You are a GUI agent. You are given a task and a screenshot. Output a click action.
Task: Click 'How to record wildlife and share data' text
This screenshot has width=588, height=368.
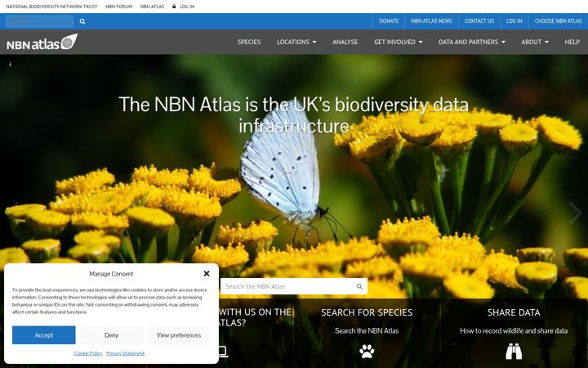[x=514, y=331]
